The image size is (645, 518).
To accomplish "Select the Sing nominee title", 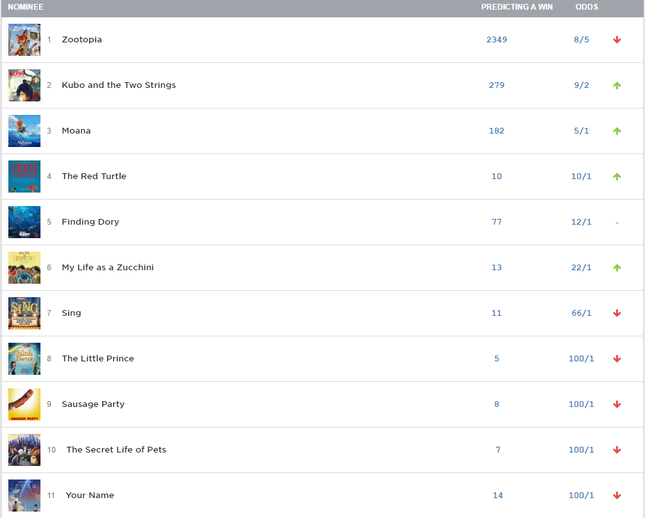I will point(71,313).
